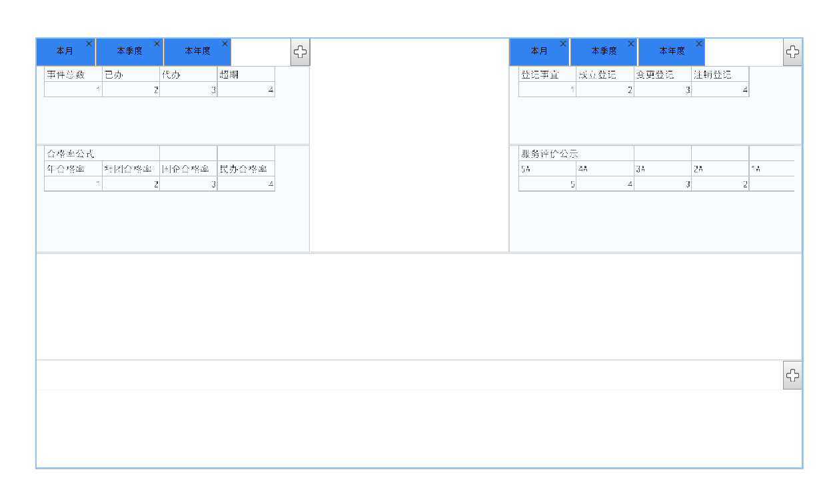The width and height of the screenshot is (833, 504).
Task: Select the 1A header cell
Action: [x=772, y=169]
